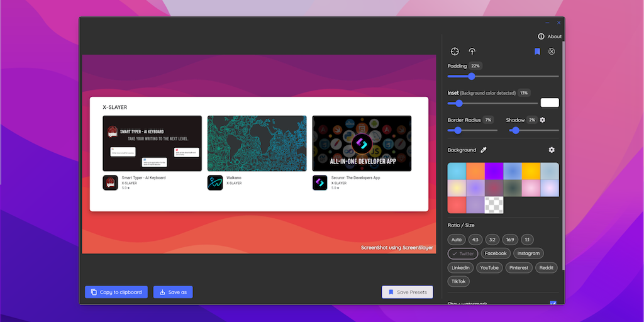Open the About info
The width and height of the screenshot is (644, 322).
pyautogui.click(x=550, y=36)
